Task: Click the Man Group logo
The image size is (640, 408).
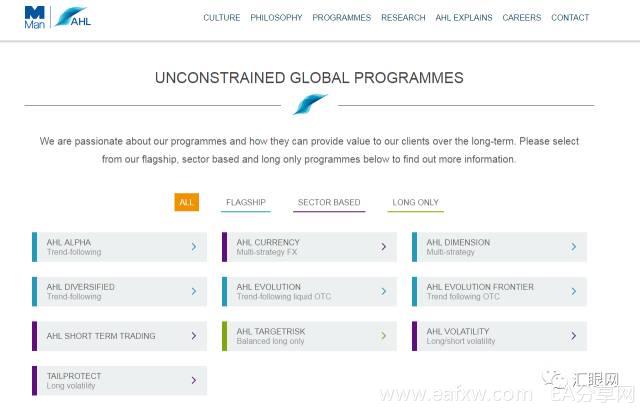Action: pos(35,18)
